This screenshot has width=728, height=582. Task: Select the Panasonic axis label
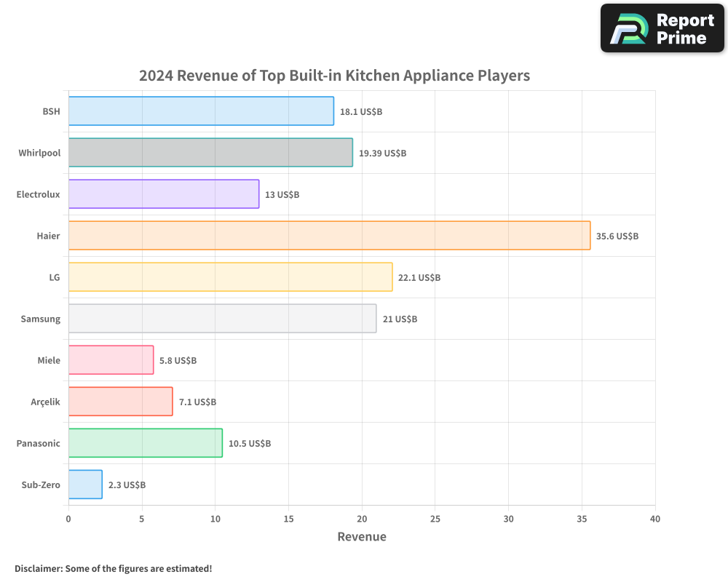point(38,443)
